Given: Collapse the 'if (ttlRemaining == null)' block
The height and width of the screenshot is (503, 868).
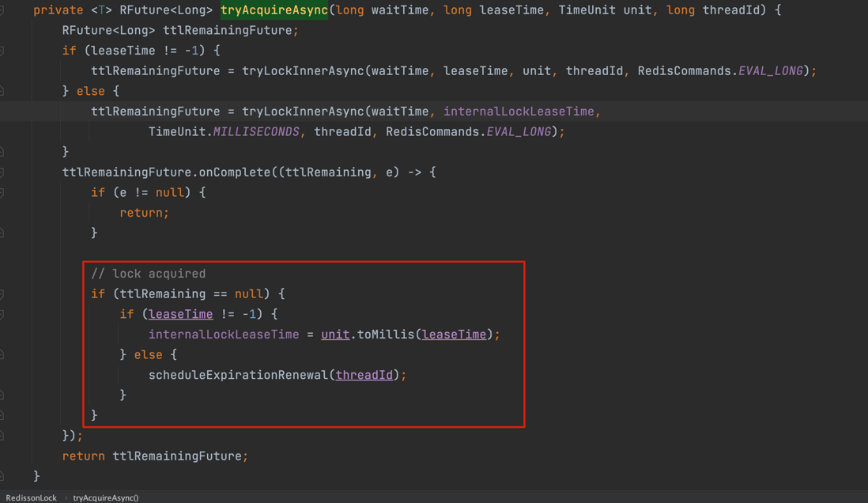Looking at the screenshot, I should coord(2,294).
